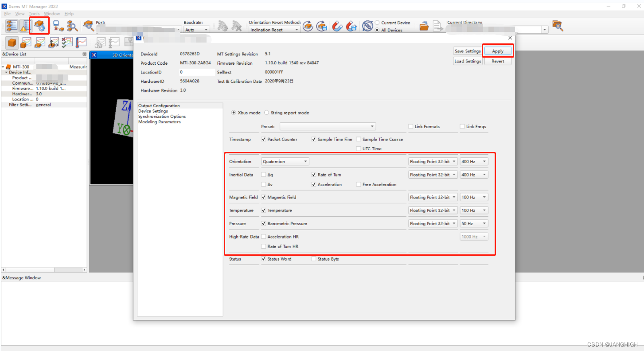Click the Revert button
The width and height of the screenshot is (644, 351).
(498, 61)
